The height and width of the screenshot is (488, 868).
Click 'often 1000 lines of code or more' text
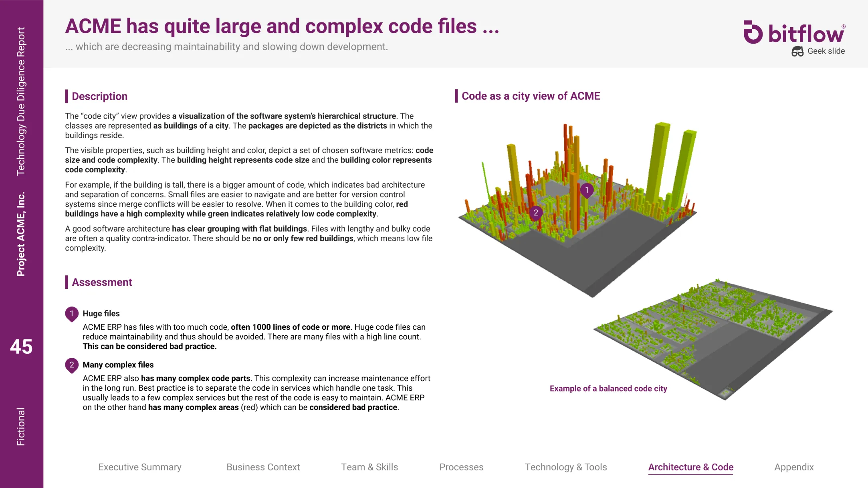tap(291, 327)
